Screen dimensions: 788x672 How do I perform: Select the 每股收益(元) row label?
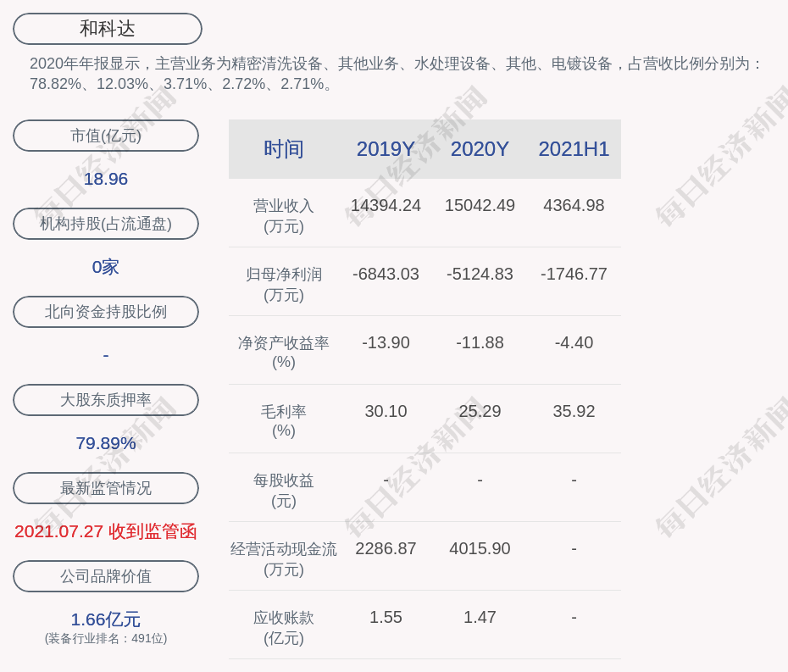point(284,491)
